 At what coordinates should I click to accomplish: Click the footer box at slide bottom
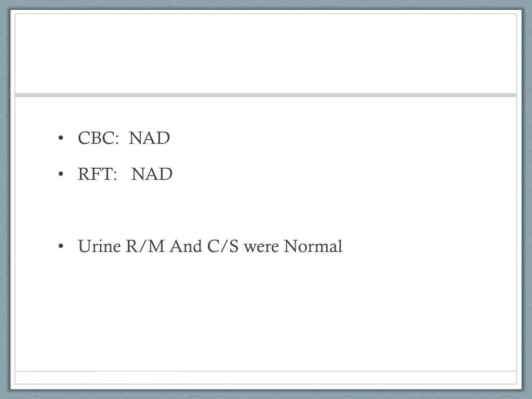pyautogui.click(x=265, y=378)
